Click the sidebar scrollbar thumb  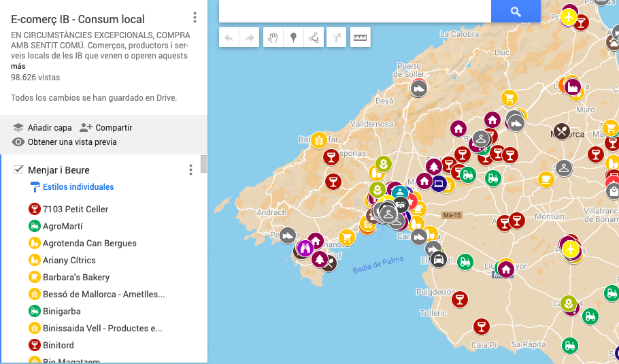click(x=203, y=164)
